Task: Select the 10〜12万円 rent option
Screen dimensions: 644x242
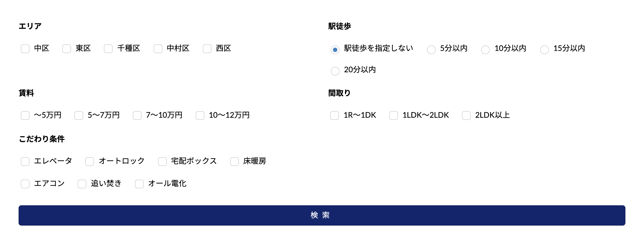Action: [x=200, y=116]
